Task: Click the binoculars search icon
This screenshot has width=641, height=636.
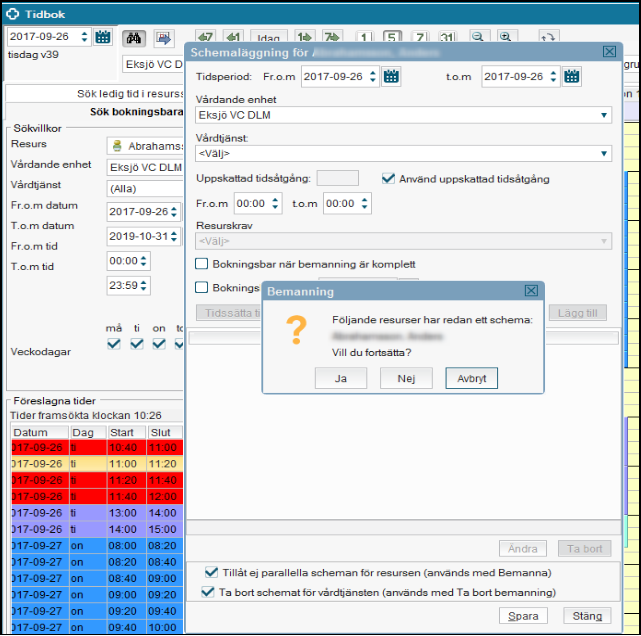Action: pos(134,38)
